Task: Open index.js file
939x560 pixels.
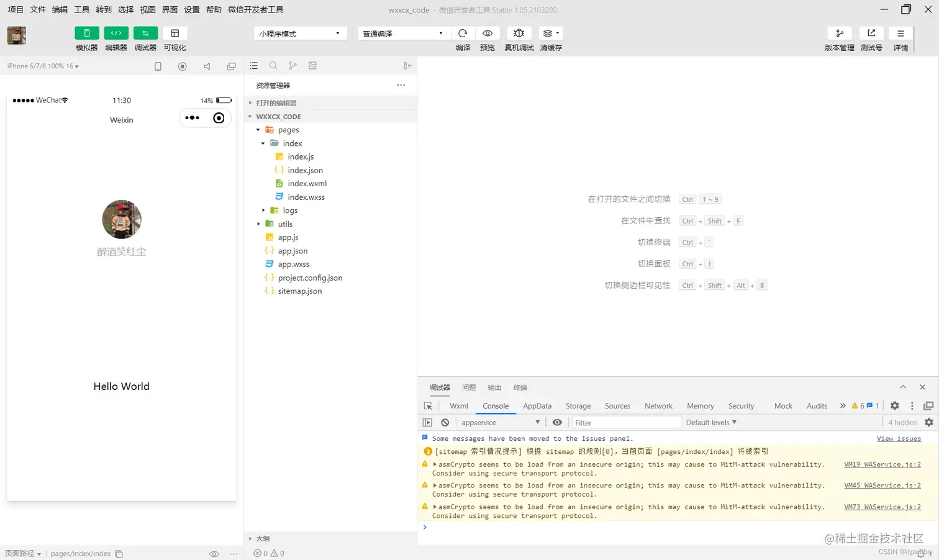Action: pos(301,156)
